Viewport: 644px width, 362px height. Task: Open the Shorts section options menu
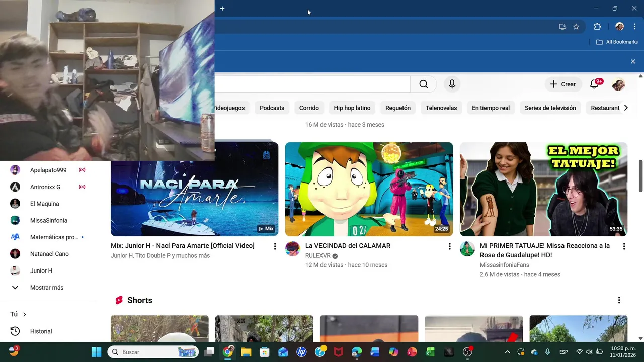tap(619, 300)
